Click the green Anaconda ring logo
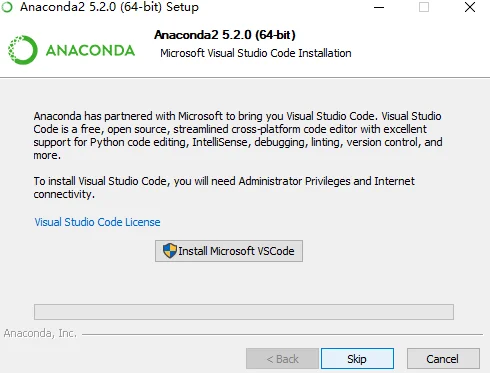This screenshot has width=490, height=373. [22, 50]
